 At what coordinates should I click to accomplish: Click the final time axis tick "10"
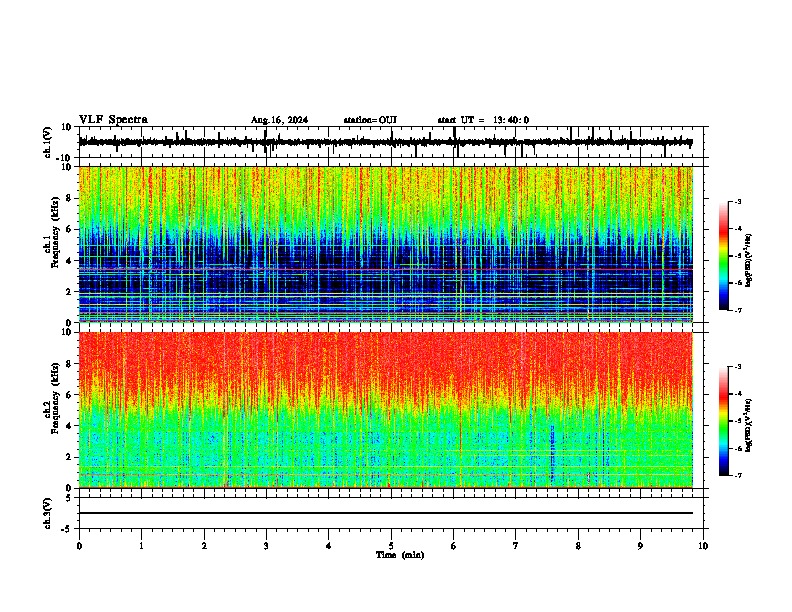703,546
